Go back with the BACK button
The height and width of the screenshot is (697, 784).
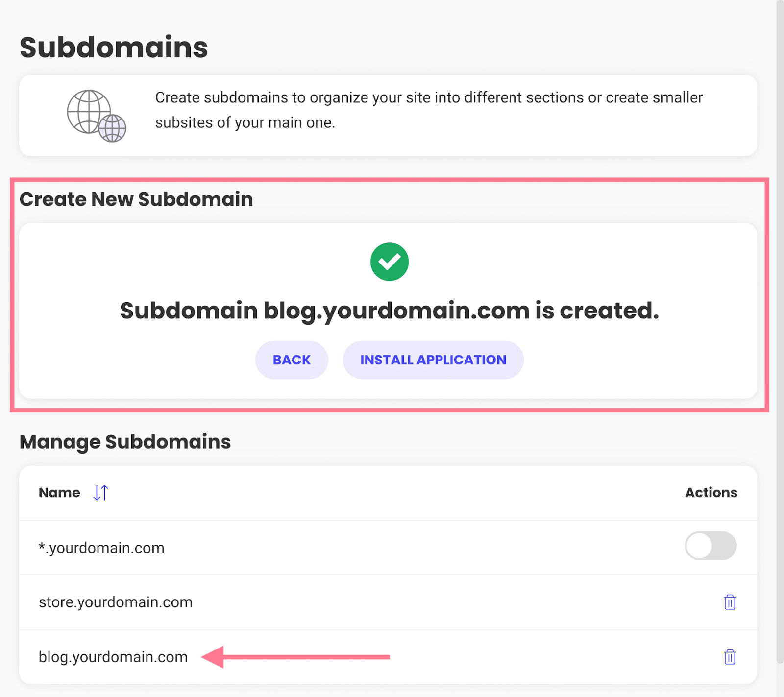[292, 360]
